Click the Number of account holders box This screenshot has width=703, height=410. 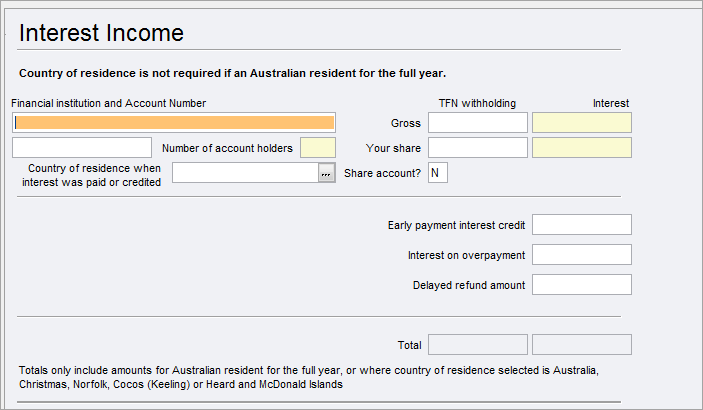[x=317, y=148]
